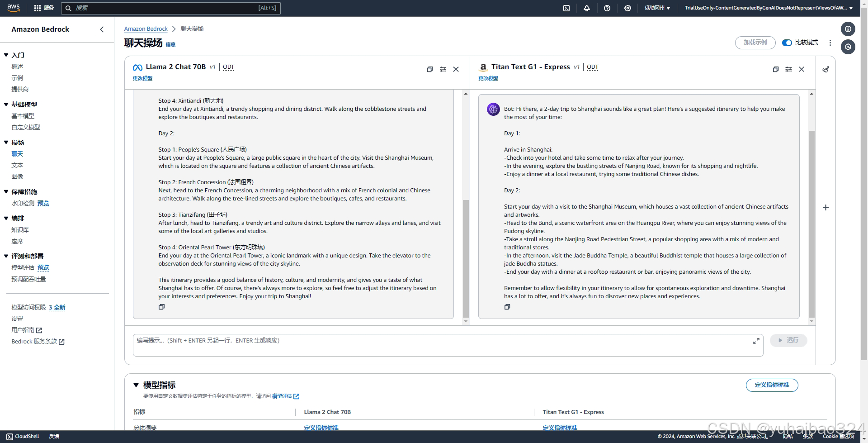Collapse the 保障措施 navigation section

pyautogui.click(x=6, y=192)
